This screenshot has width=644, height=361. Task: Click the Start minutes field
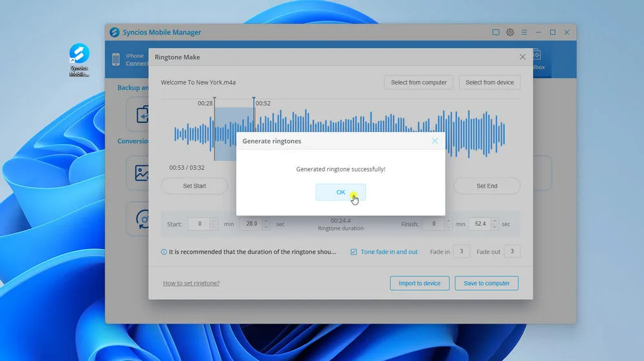click(x=200, y=224)
